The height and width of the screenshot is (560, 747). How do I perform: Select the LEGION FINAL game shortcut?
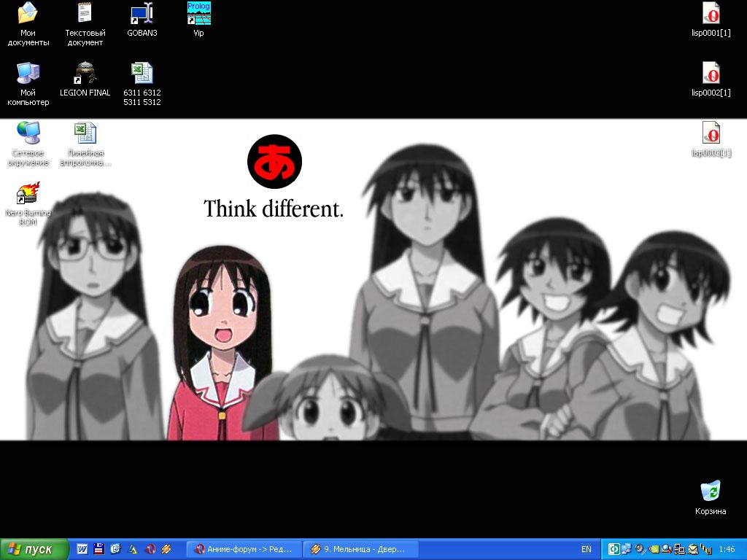tap(85, 79)
